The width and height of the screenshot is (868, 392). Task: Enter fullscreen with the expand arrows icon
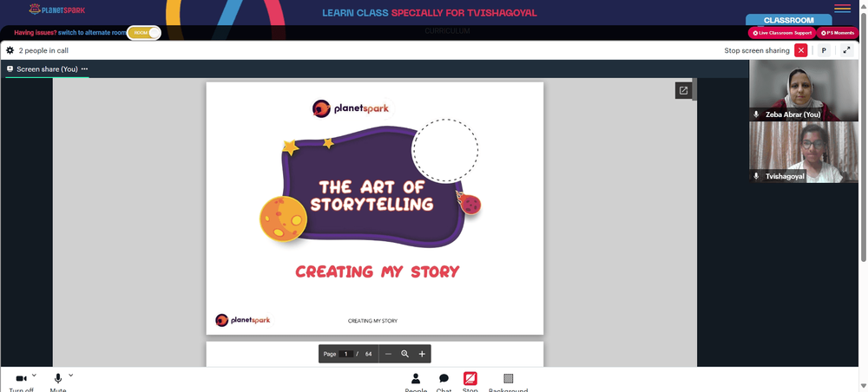846,50
